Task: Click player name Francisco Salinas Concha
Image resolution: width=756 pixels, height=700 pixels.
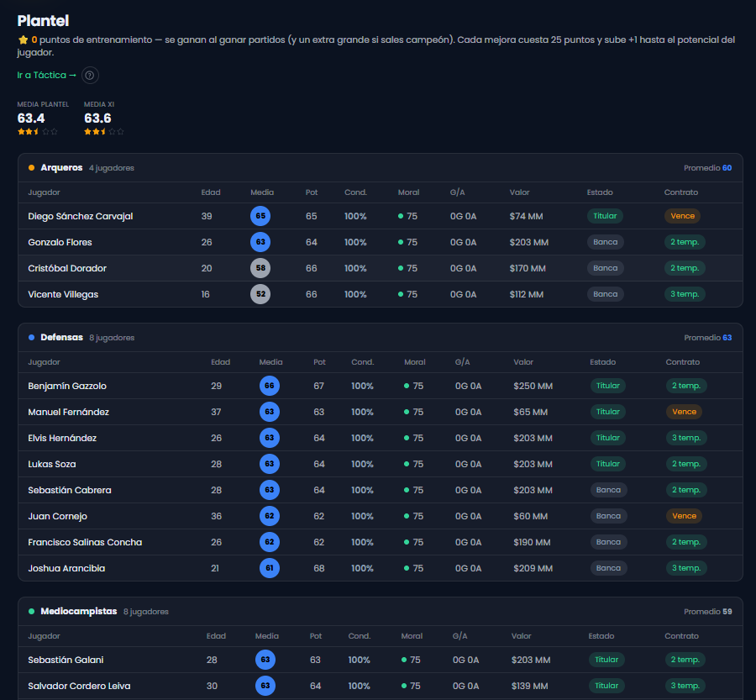Action: coord(85,542)
